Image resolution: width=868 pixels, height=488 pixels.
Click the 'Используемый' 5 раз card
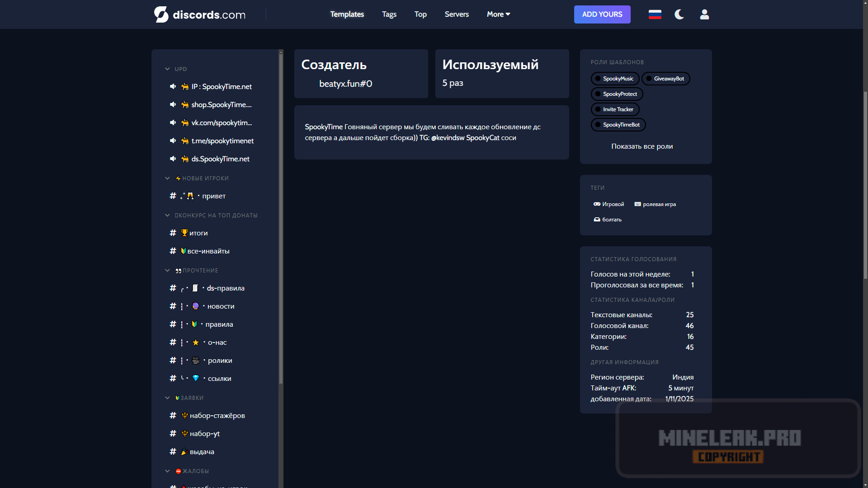(x=502, y=74)
